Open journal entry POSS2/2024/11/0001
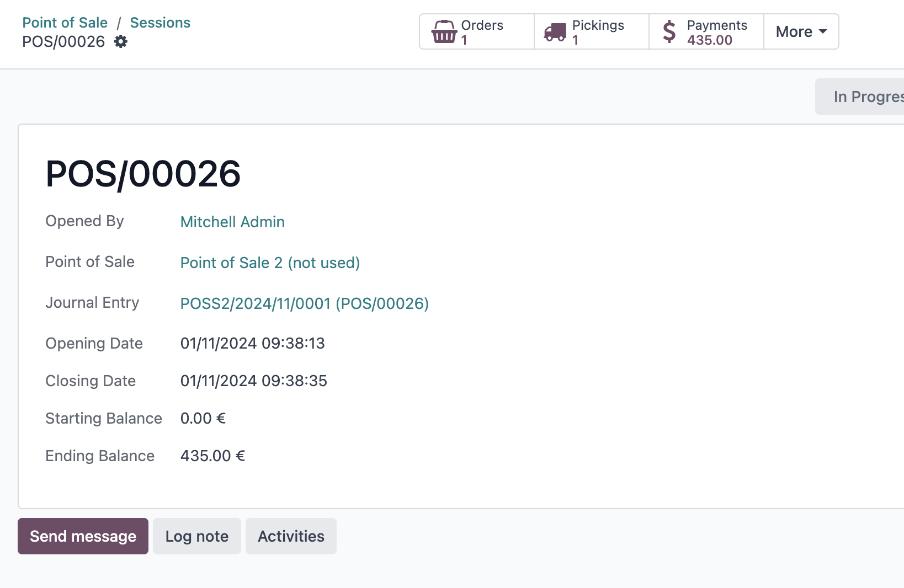Image resolution: width=904 pixels, height=588 pixels. click(305, 303)
